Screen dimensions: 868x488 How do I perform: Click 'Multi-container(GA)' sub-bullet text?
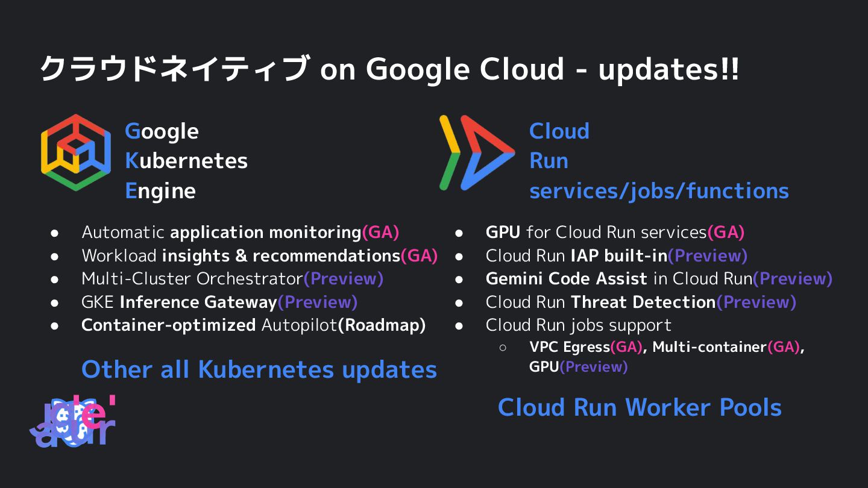727,347
